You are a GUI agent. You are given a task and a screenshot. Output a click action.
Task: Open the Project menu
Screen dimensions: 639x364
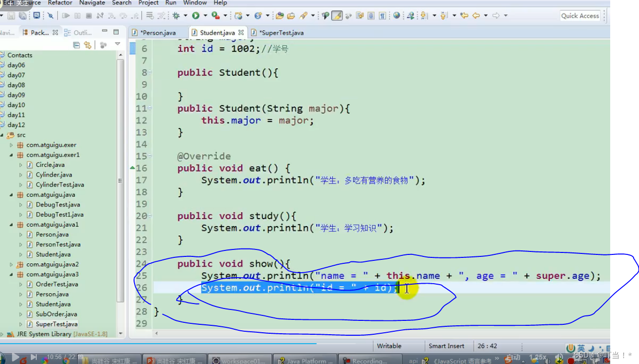coord(148,3)
